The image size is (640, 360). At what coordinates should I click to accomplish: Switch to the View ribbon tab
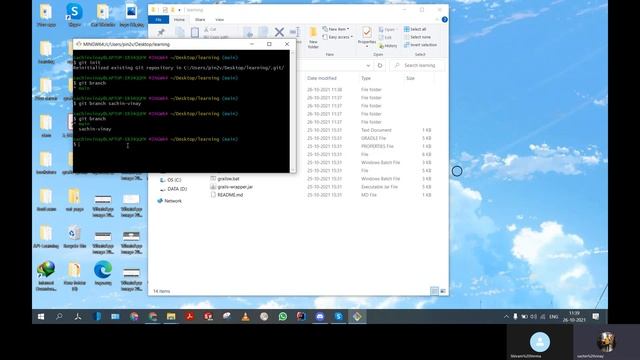point(220,20)
